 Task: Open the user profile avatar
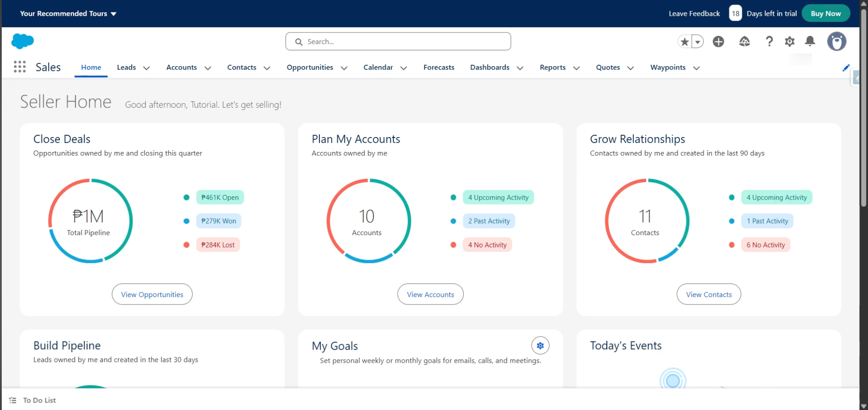tap(836, 42)
